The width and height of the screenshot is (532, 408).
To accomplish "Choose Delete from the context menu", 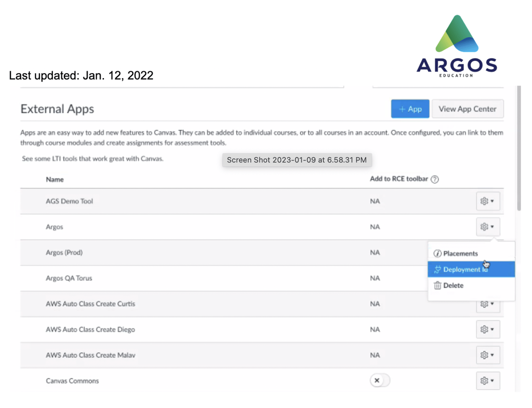I will [453, 285].
